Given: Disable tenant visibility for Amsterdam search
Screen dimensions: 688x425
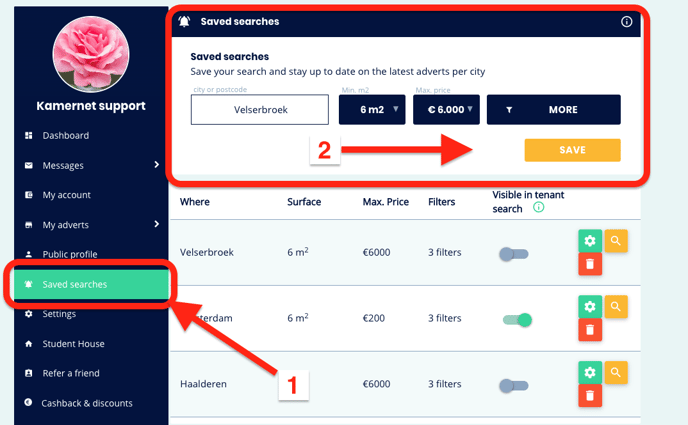Looking at the screenshot, I should tap(517, 320).
